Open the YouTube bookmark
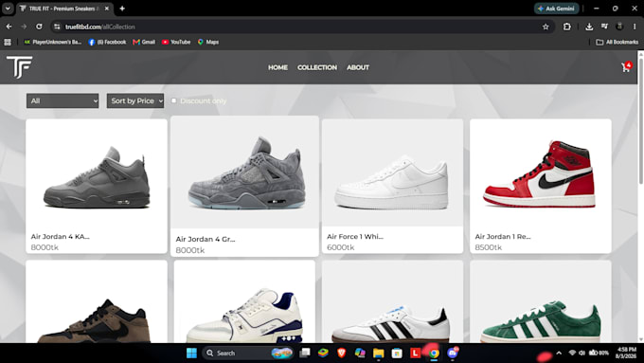Viewport: 644px width, 363px height. click(x=176, y=42)
